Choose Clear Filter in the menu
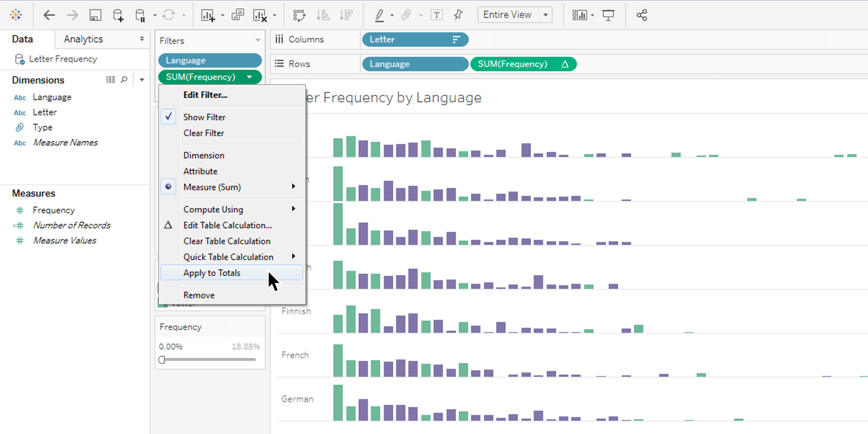 203,133
